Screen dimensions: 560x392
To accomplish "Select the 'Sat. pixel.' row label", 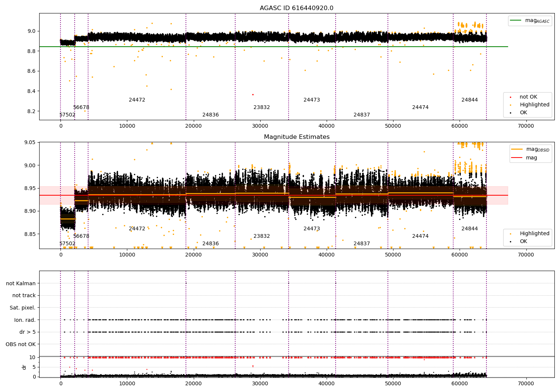I will tap(22, 308).
